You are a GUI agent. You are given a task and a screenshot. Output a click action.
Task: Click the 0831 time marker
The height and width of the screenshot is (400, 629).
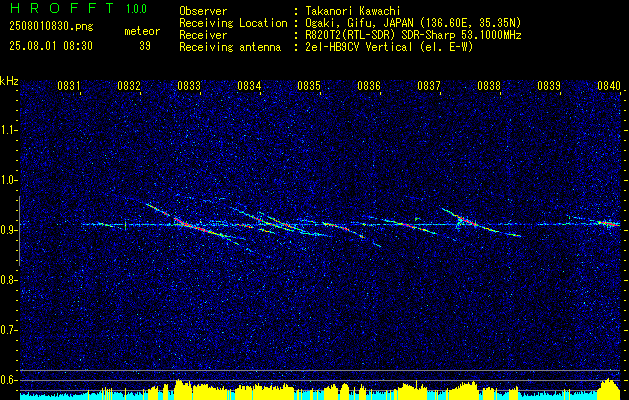tap(69, 85)
